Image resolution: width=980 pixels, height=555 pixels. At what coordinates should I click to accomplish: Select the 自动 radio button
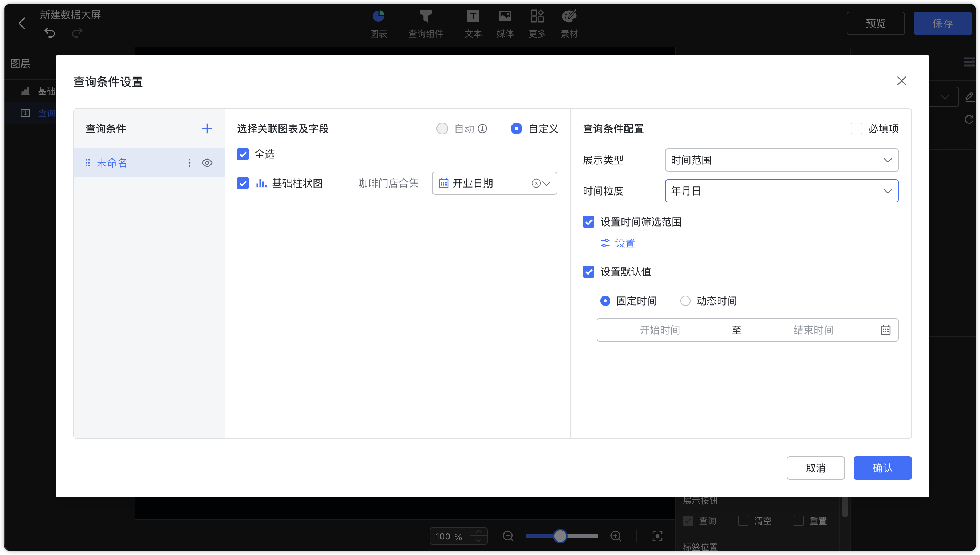442,129
